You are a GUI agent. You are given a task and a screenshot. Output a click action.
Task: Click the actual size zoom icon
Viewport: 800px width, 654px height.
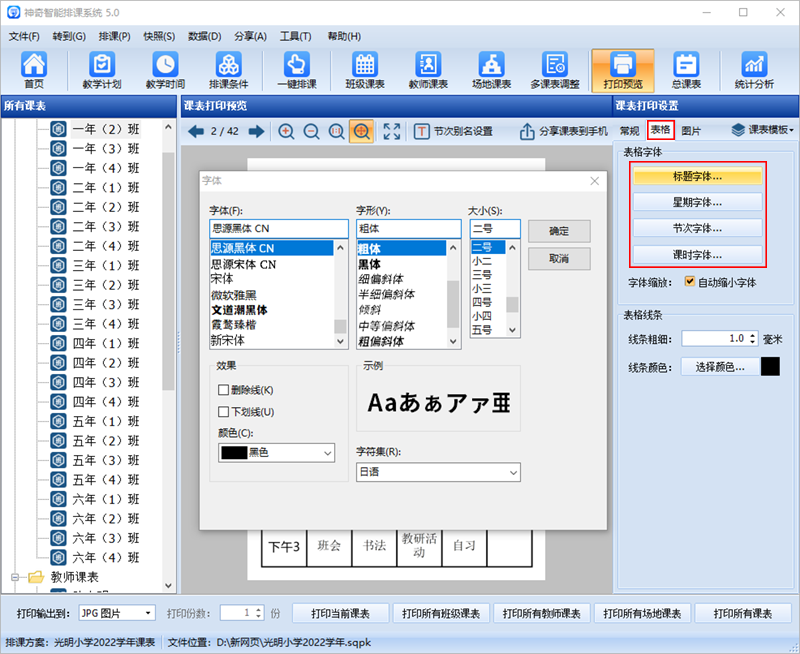point(336,132)
